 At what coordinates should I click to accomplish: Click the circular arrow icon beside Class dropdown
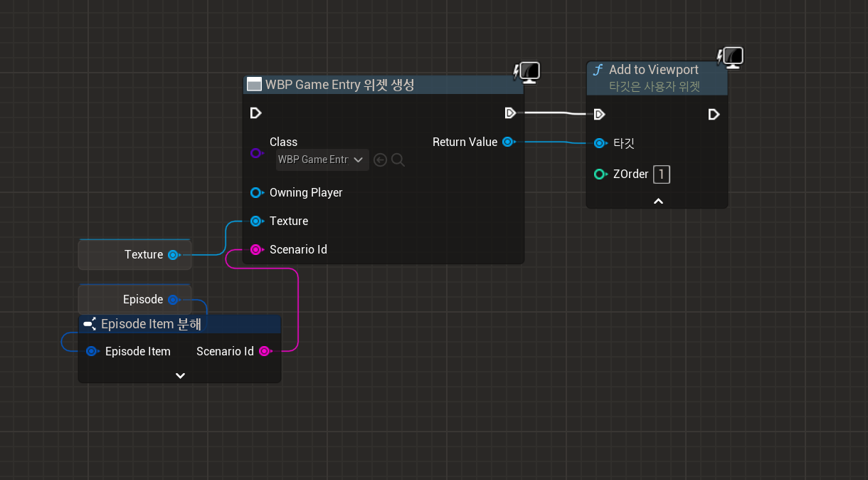point(381,160)
